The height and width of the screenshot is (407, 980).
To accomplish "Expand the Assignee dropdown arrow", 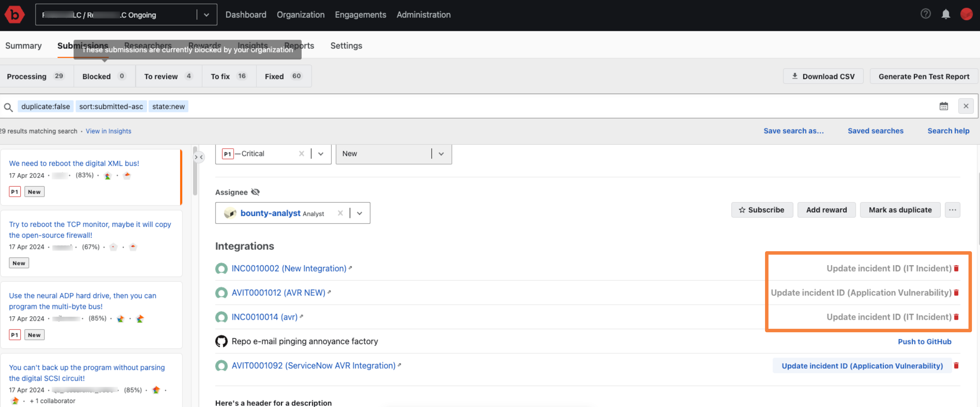I will [360, 213].
